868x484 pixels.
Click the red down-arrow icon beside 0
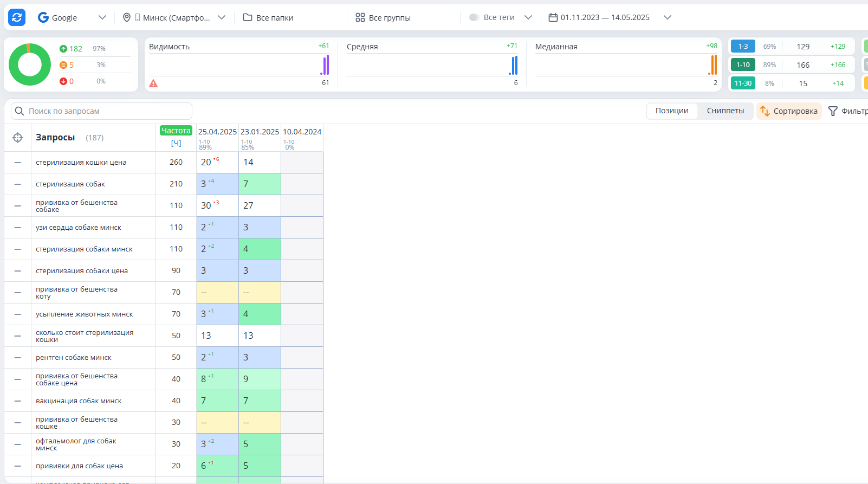63,81
